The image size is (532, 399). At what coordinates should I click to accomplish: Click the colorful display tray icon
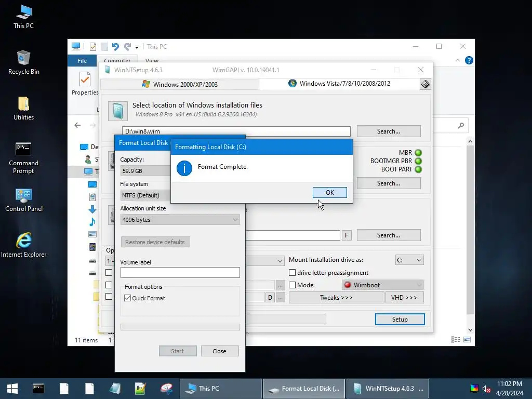coord(474,389)
